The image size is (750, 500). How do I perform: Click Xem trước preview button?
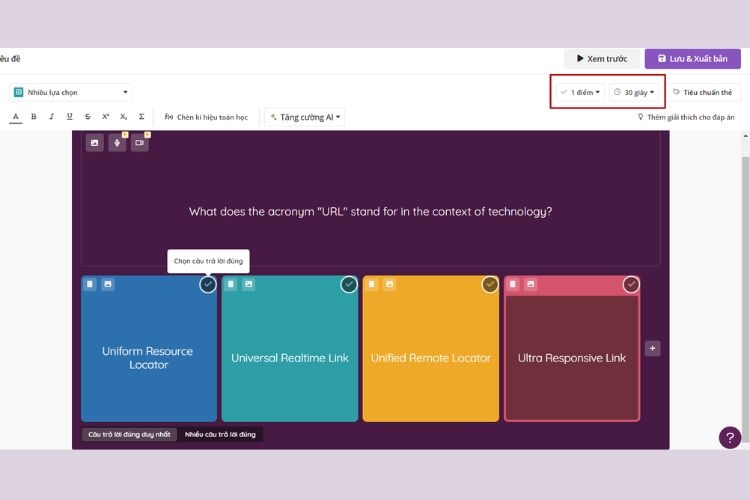602,59
